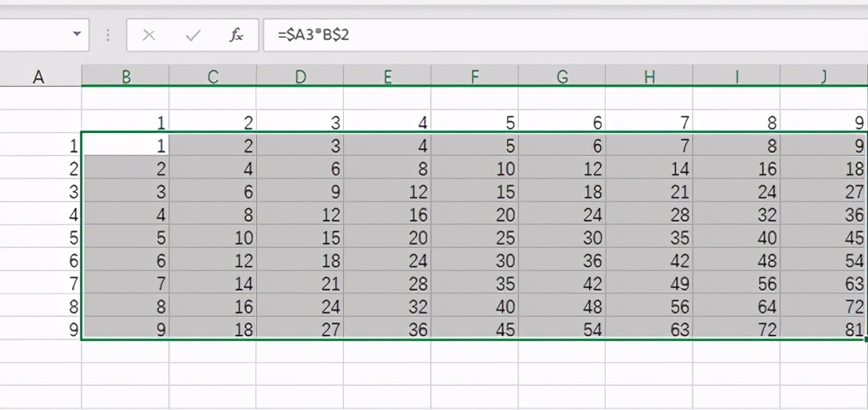Screen dimensions: 868x410
Task: Select the cell showing 9 in column D
Action: [299, 190]
